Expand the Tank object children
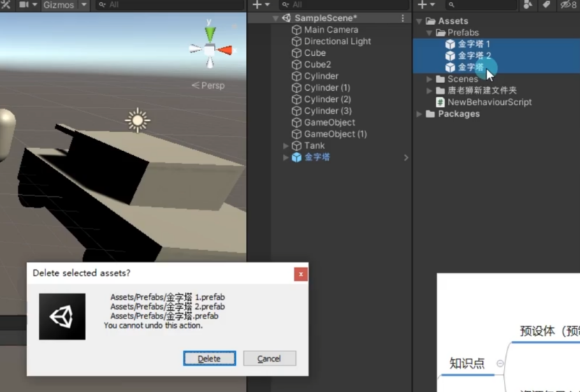 286,146
